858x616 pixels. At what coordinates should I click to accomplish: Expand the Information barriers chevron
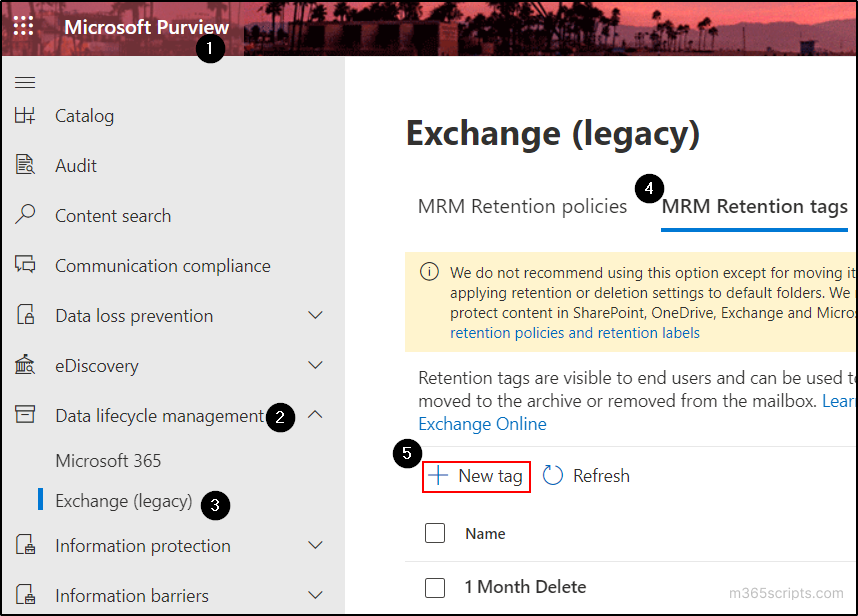coord(315,595)
